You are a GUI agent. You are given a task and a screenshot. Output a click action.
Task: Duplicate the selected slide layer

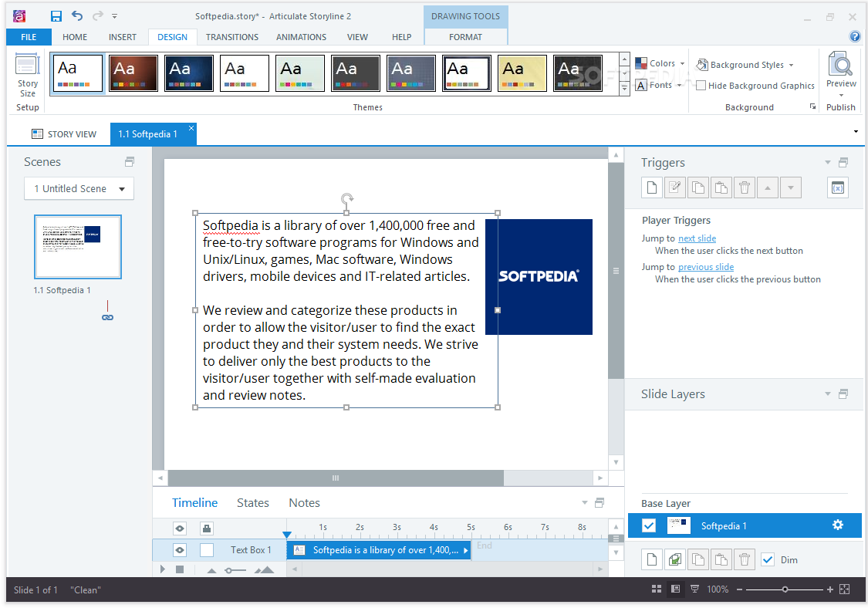[675, 560]
